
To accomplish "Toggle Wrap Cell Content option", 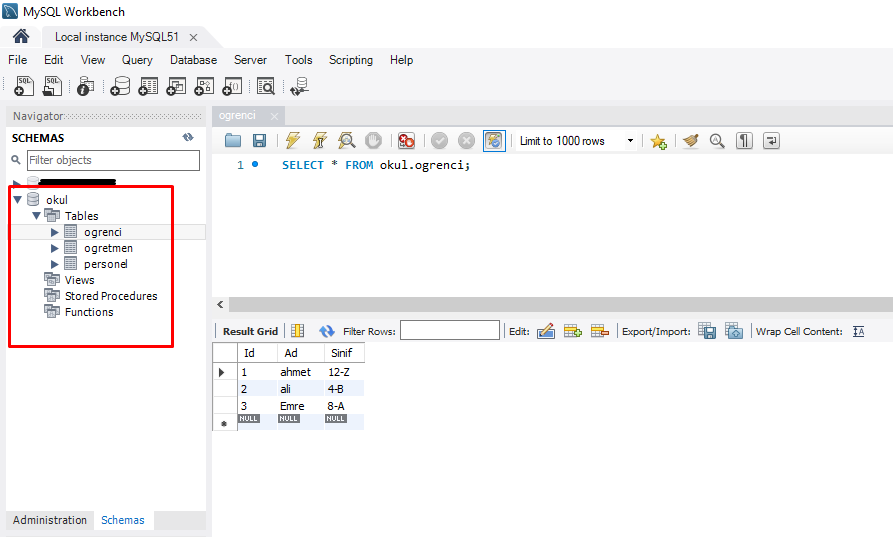I will pos(858,331).
